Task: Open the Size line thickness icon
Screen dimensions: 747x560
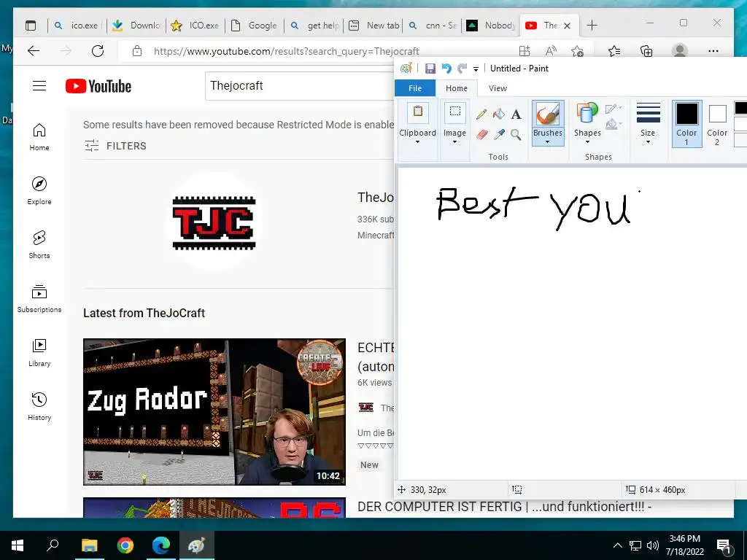Action: pyautogui.click(x=648, y=113)
